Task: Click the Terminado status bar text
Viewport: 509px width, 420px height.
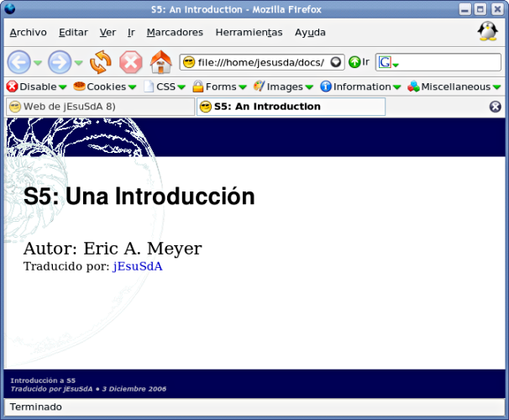Action: [36, 407]
